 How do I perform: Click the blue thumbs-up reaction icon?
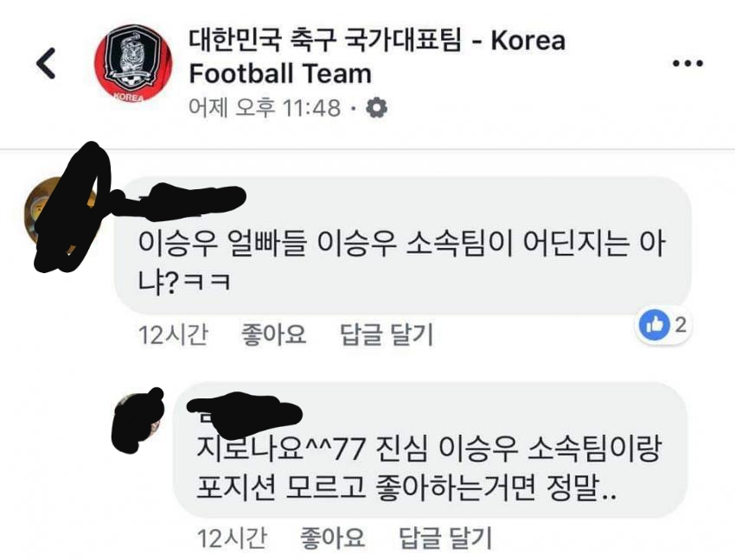pos(654,325)
